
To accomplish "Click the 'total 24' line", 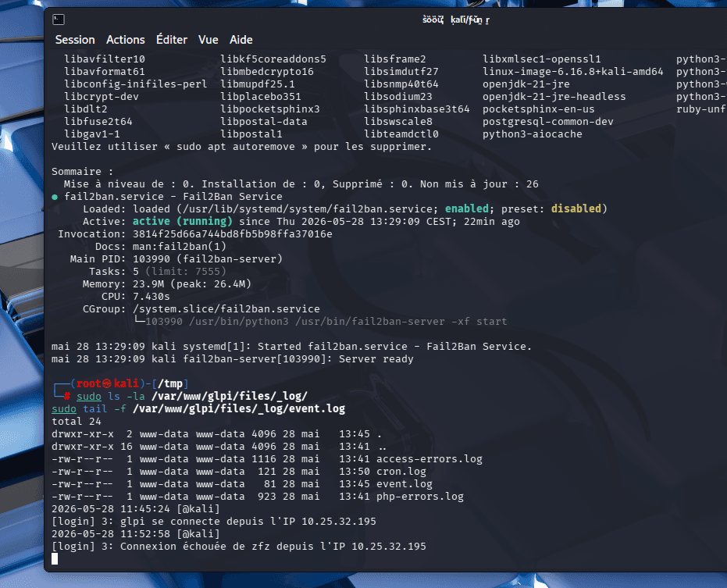I will pos(76,422).
